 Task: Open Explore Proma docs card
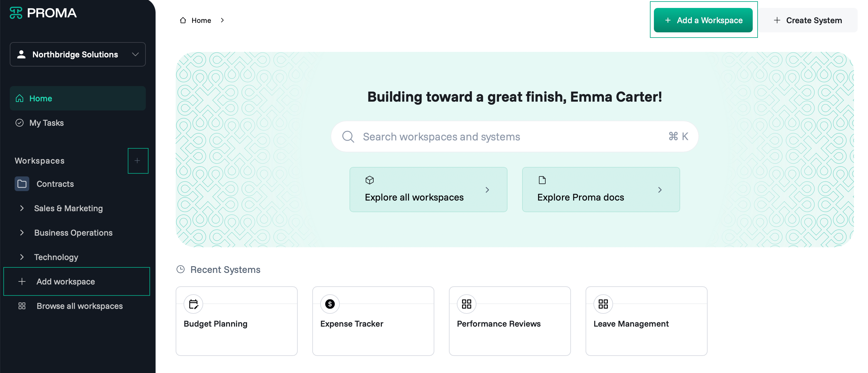(601, 190)
